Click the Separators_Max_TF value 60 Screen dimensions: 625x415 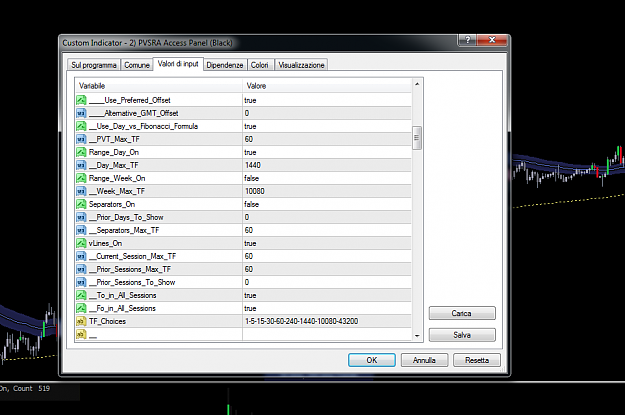click(x=249, y=230)
